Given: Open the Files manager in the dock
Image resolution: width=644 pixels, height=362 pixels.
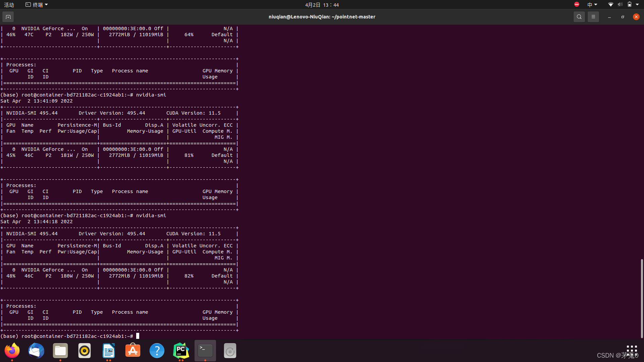Looking at the screenshot, I should click(x=60, y=351).
